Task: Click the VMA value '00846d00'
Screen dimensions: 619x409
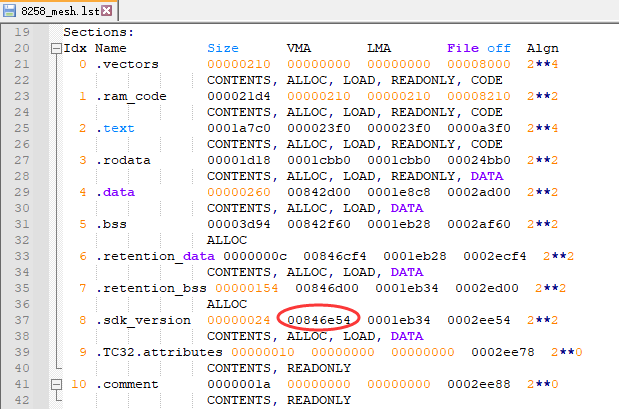Action: coord(327,288)
